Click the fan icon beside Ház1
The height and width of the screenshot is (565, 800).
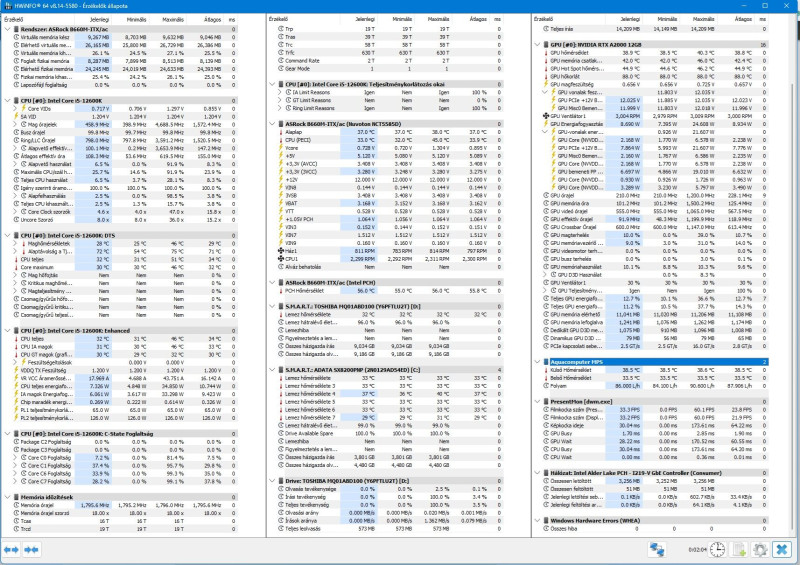(281, 251)
